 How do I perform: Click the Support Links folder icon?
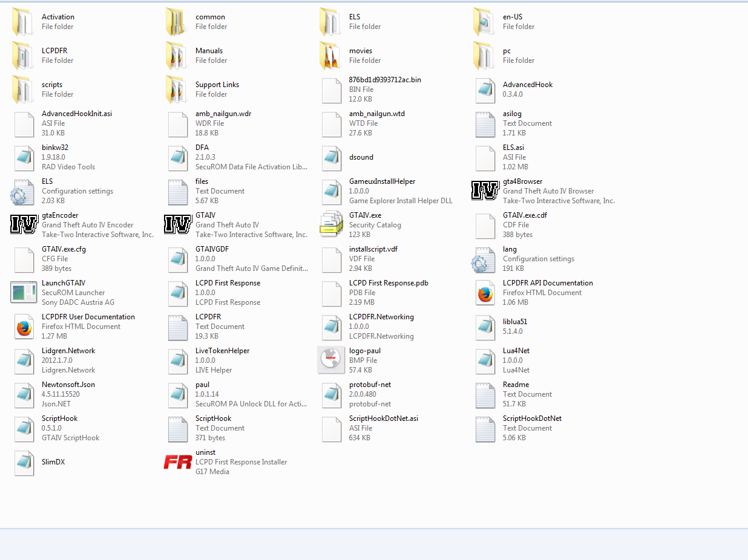(x=177, y=90)
